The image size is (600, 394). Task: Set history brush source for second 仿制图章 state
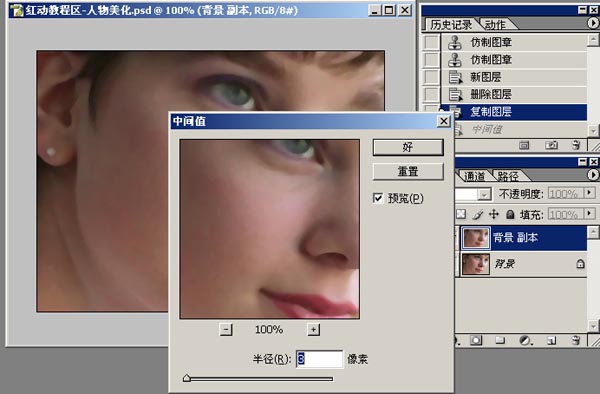(432, 60)
